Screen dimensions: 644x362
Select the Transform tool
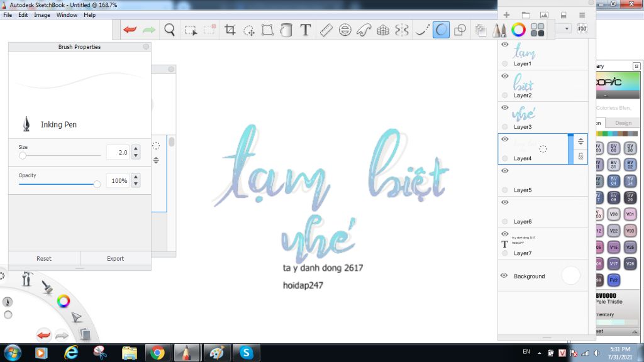point(267,30)
